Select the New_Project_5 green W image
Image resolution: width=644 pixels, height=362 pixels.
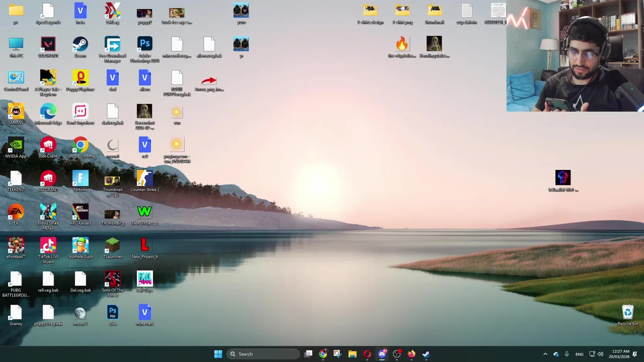pos(144,215)
